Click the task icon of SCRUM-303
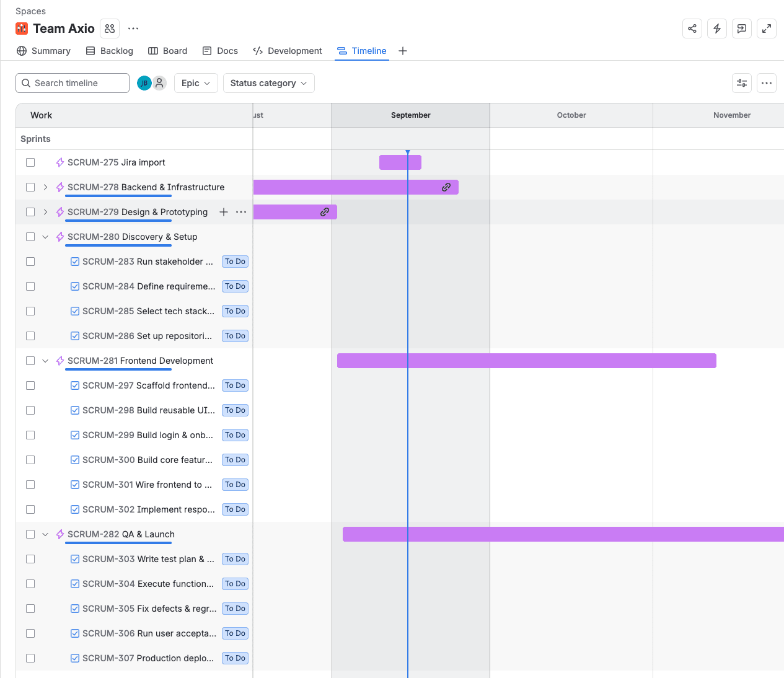The width and height of the screenshot is (784, 678). (75, 559)
